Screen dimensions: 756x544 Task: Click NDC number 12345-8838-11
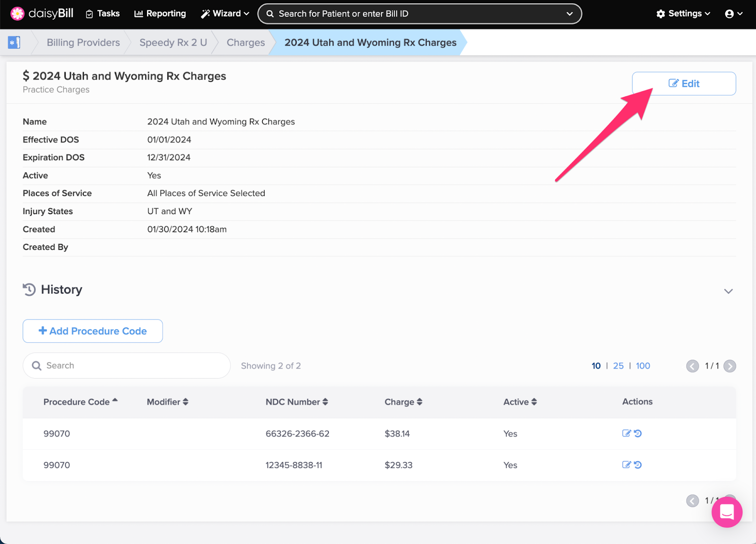[x=294, y=465]
